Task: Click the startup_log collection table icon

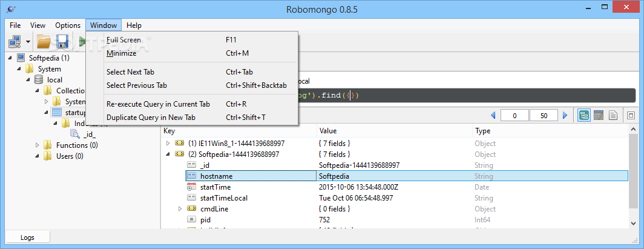Action: coord(57,112)
